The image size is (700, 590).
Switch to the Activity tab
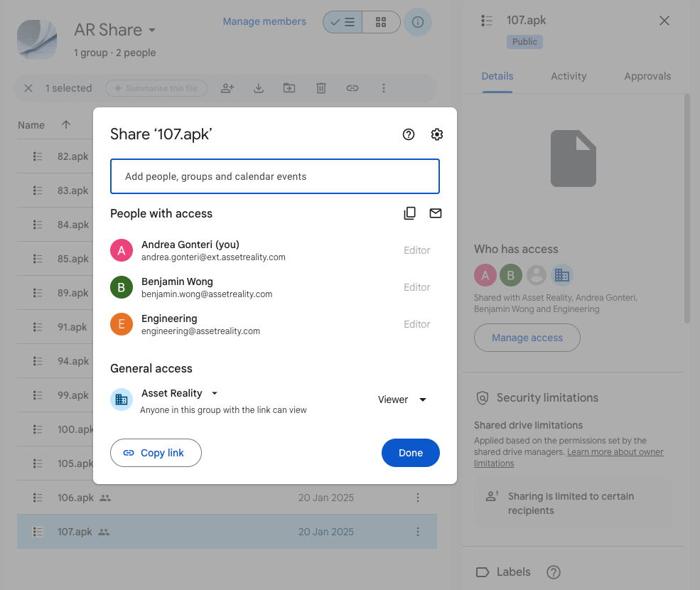pyautogui.click(x=569, y=76)
